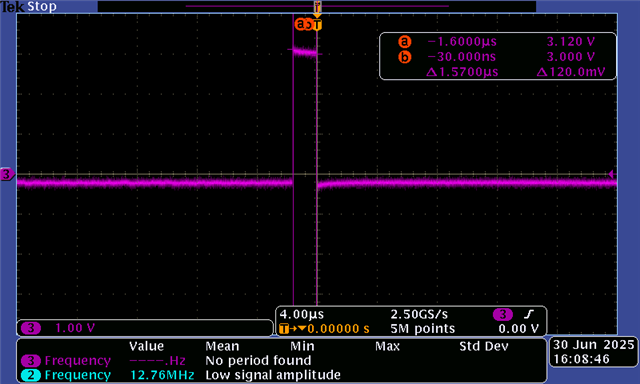Click the 2.50GS/s sample rate readout
The image size is (640, 384).
click(x=419, y=314)
